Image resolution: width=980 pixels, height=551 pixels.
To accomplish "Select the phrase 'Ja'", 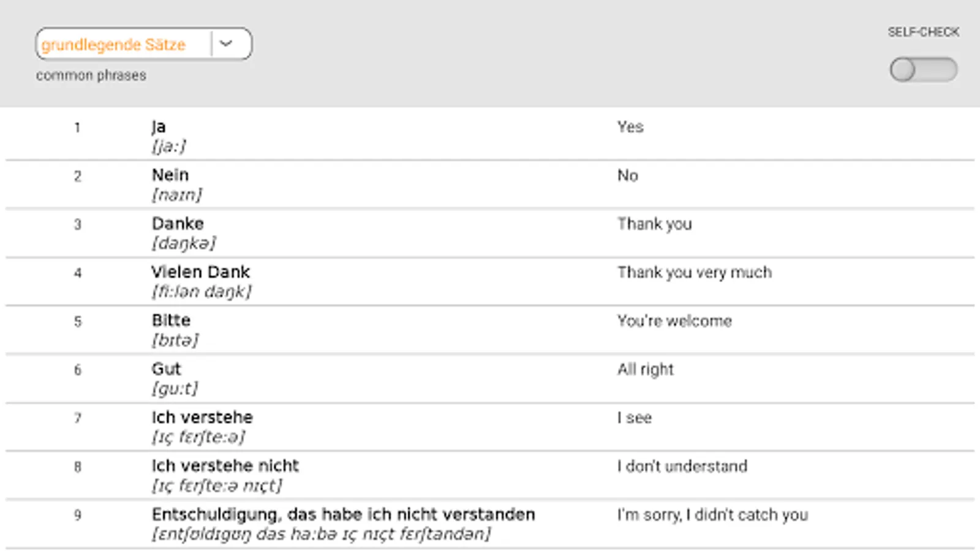I will click(159, 127).
